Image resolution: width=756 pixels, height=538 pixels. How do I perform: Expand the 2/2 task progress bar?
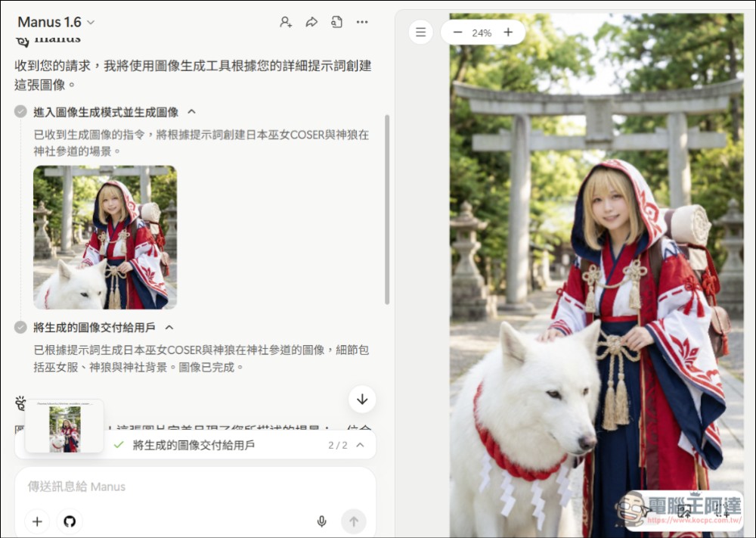[360, 445]
